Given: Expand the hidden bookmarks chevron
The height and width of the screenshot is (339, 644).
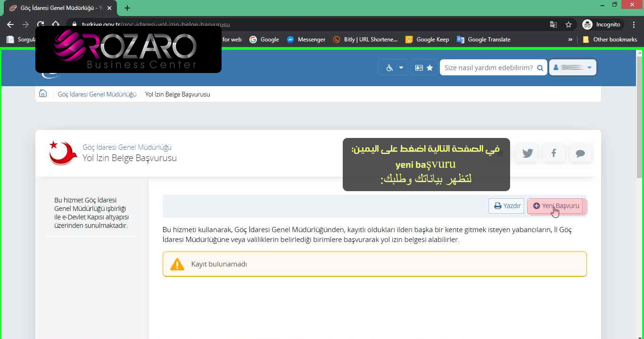Looking at the screenshot, I should tap(570, 40).
